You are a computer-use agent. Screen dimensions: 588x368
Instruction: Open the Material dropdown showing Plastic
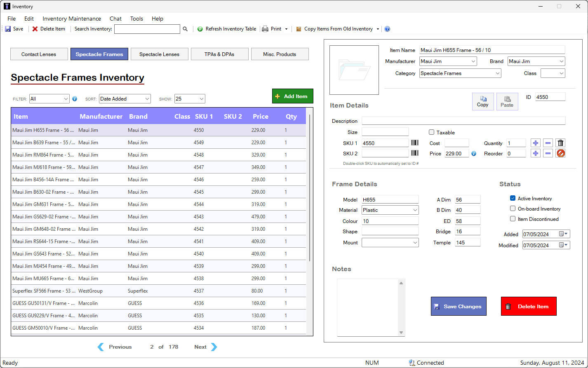[x=390, y=210]
